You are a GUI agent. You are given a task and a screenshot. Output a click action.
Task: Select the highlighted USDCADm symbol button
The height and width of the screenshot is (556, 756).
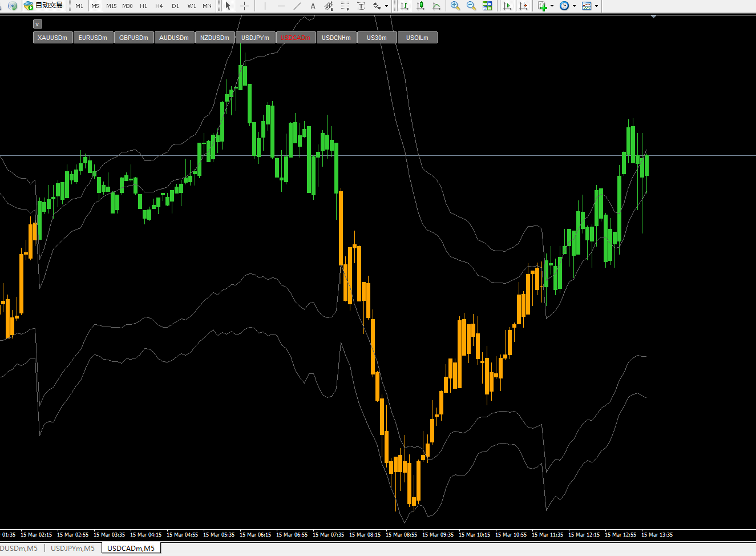296,38
